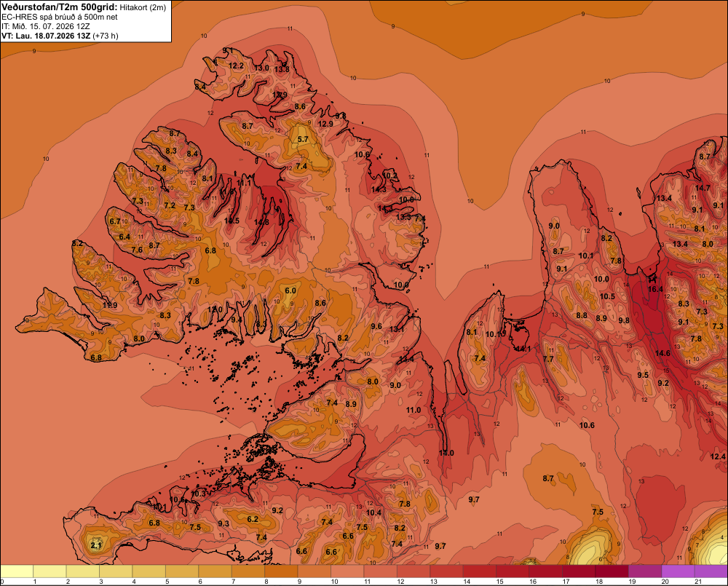Viewport: 728px width, 586px height.
Task: Click the temperature value '14.7'
Action: pos(703,188)
